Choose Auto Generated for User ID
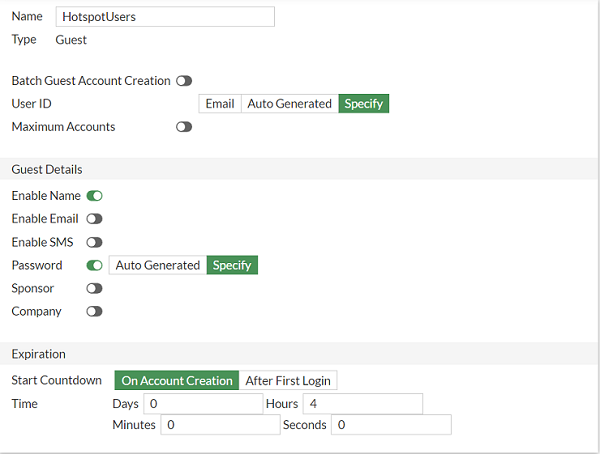This screenshot has height=454, width=600. 289,104
